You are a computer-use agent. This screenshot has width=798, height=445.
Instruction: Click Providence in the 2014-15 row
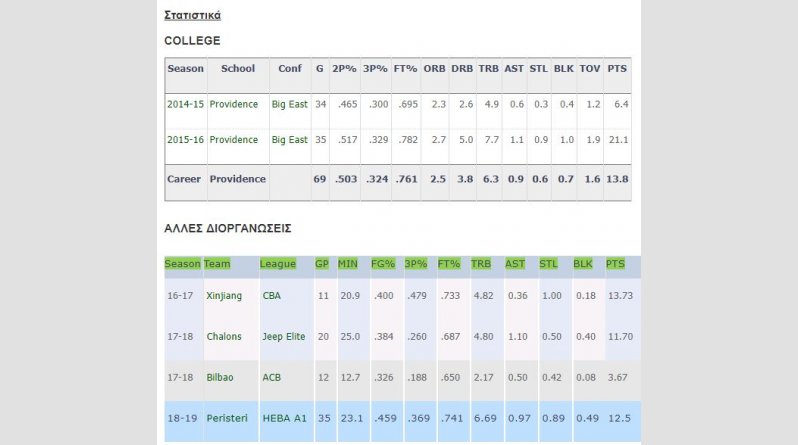[x=234, y=104]
